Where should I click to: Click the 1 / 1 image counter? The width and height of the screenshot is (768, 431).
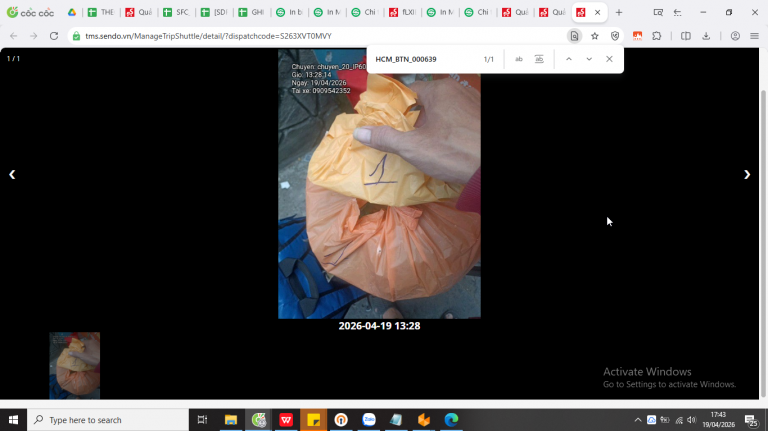click(13, 58)
